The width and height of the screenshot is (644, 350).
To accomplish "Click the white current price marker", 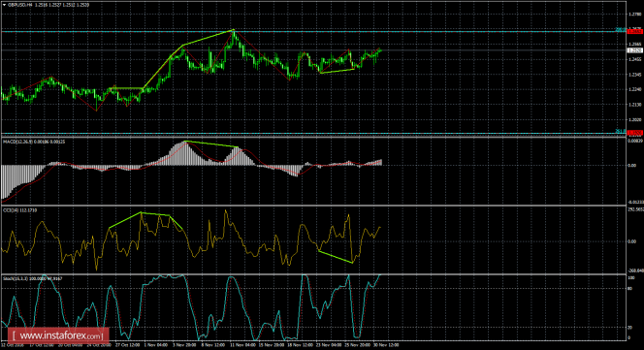I will (635, 50).
